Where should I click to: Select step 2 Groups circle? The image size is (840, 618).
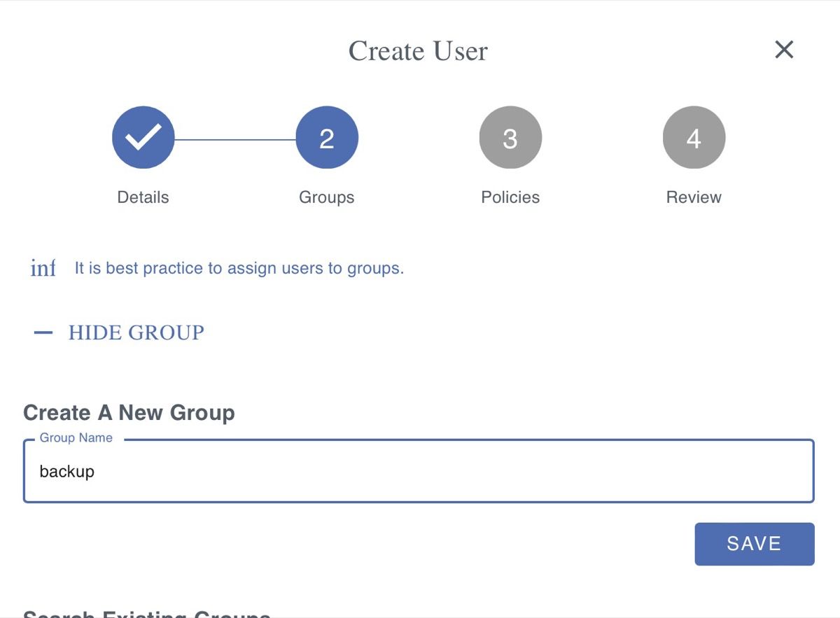point(327,137)
